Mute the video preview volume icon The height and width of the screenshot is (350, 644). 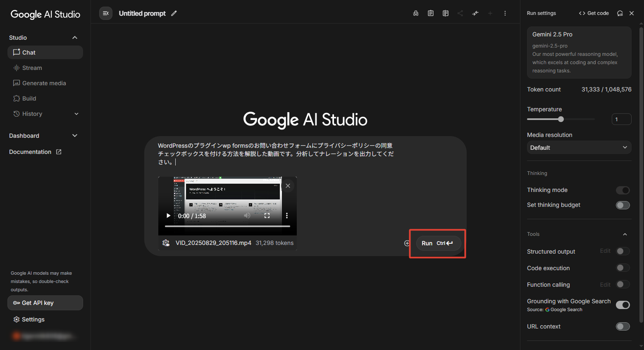coord(247,216)
